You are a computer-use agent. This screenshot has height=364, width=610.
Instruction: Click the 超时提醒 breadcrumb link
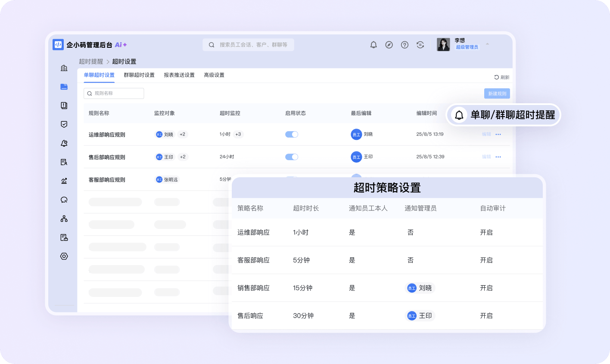pos(91,62)
